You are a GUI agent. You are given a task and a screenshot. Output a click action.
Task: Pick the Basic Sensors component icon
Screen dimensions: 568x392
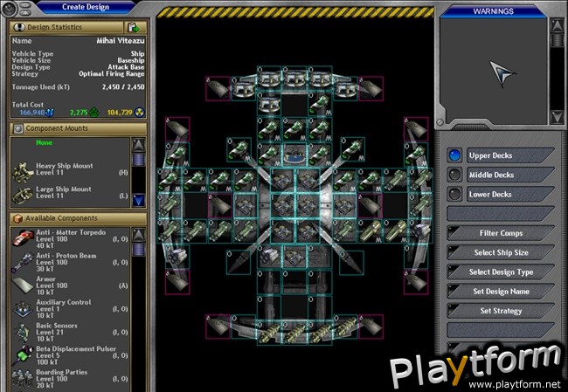click(x=23, y=333)
